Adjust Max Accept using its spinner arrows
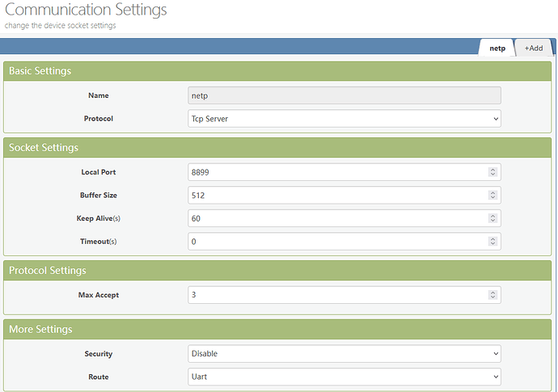The width and height of the screenshot is (558, 392). (492, 295)
